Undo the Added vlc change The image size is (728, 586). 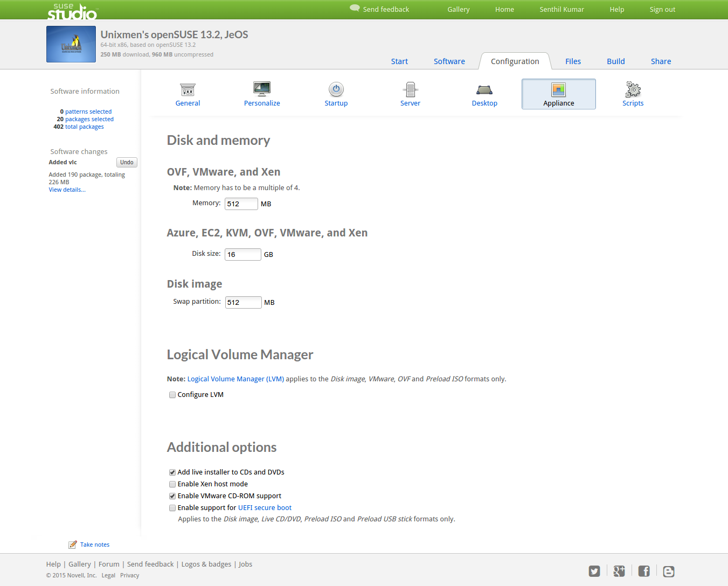point(127,162)
